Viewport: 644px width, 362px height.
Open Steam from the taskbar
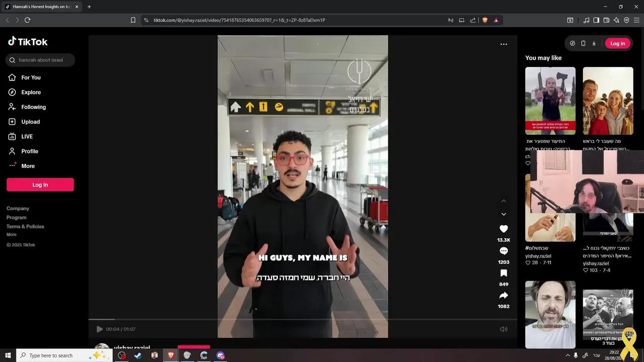pyautogui.click(x=138, y=355)
